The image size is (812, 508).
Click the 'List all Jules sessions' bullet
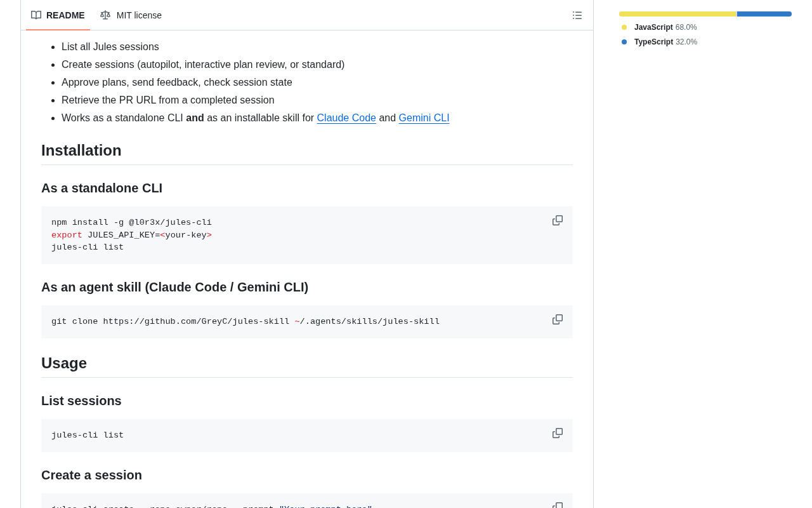(x=110, y=47)
